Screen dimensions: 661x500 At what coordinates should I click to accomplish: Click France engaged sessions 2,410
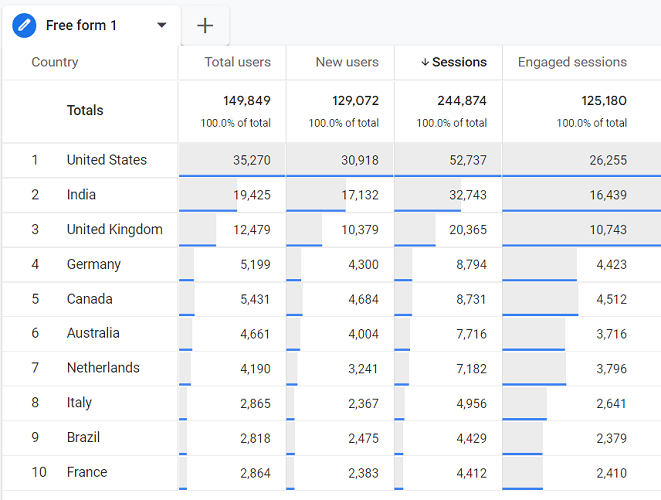(612, 473)
